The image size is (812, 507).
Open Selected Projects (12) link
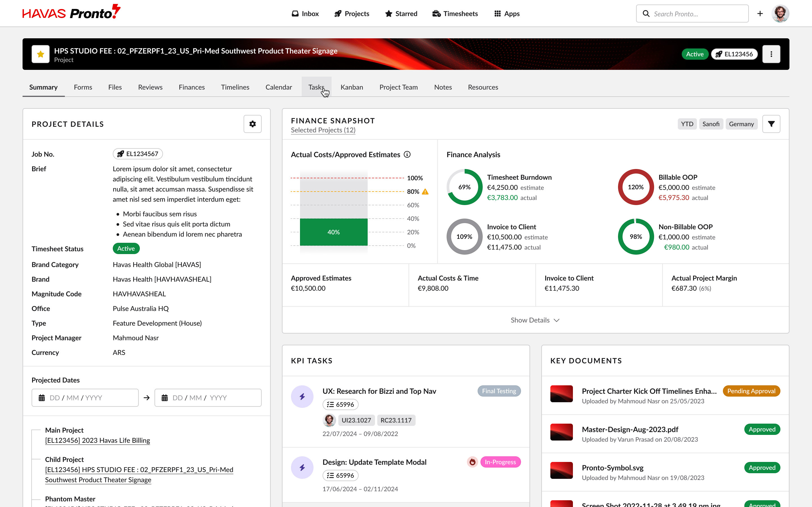pyautogui.click(x=323, y=130)
